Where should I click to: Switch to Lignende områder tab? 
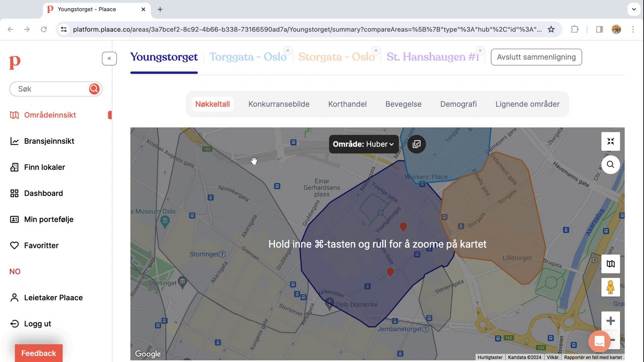click(527, 104)
